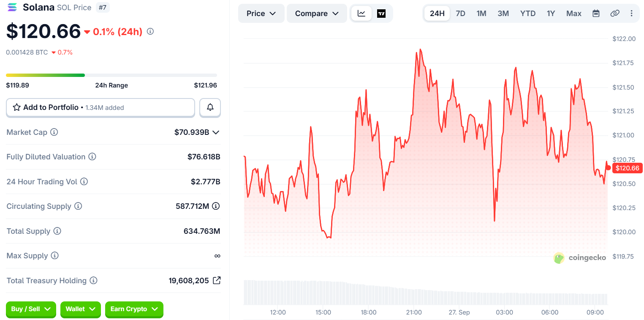644x320 pixels.
Task: Select the 7D time range tab
Action: coord(460,14)
